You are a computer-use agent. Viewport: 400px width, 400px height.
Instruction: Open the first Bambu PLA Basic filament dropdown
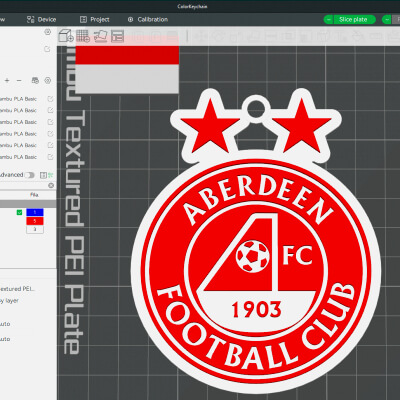18,99
